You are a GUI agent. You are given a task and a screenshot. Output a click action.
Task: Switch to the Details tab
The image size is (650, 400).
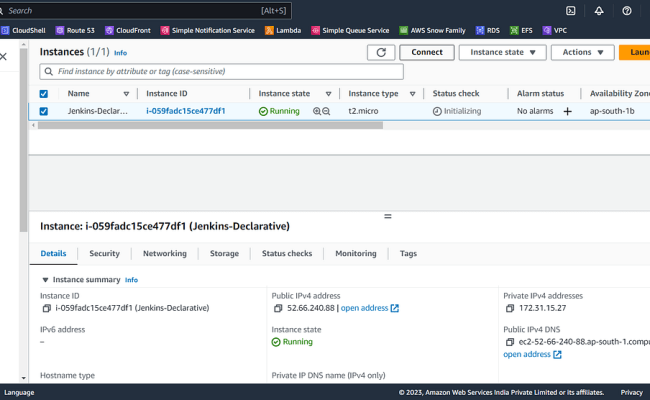tap(53, 253)
